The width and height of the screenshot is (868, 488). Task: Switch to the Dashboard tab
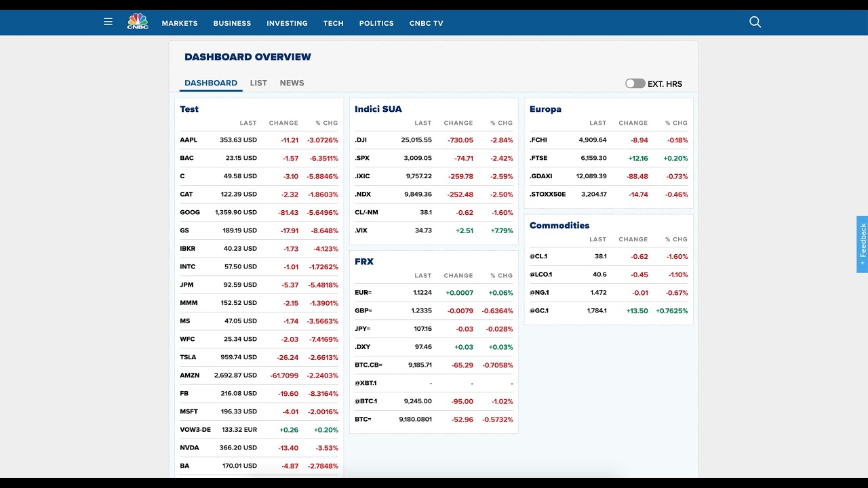211,83
